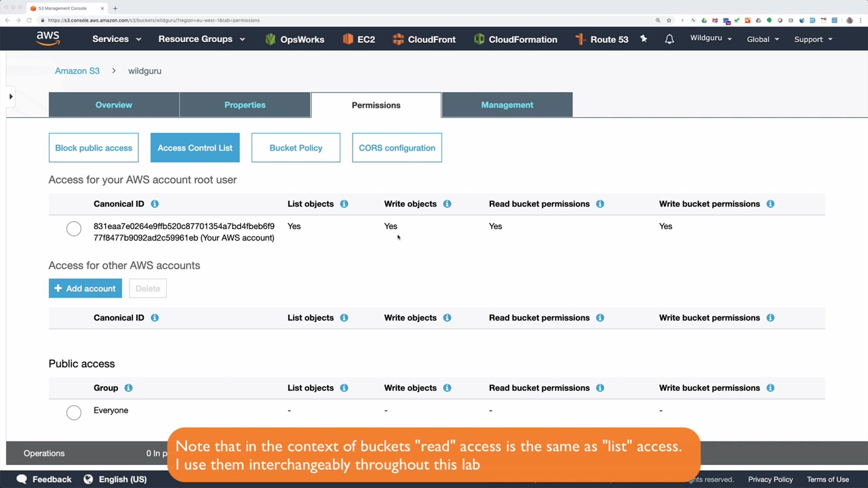Image resolution: width=868 pixels, height=488 pixels.
Task: Go to Amazon S3 breadcrumb link
Action: pyautogui.click(x=77, y=70)
